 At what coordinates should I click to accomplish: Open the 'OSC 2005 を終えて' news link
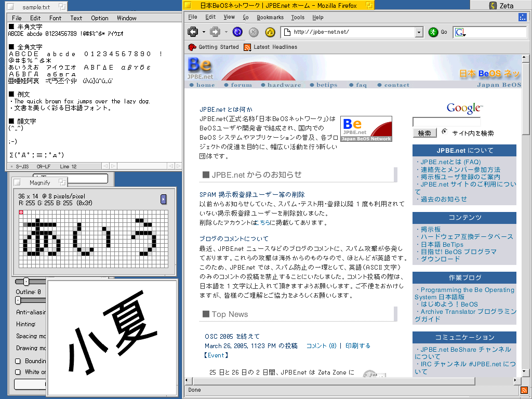pyautogui.click(x=232, y=336)
